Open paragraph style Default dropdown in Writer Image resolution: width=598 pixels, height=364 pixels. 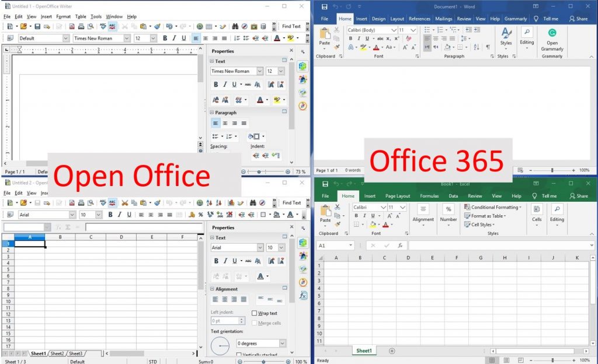[66, 38]
